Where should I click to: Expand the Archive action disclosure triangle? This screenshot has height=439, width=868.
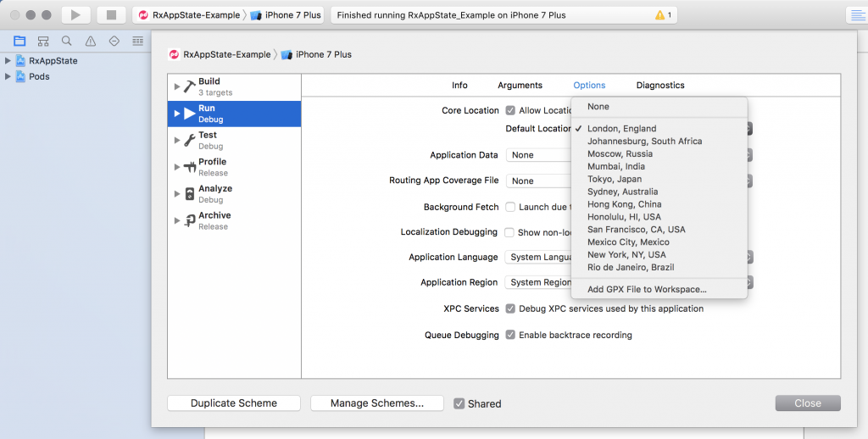click(x=177, y=220)
